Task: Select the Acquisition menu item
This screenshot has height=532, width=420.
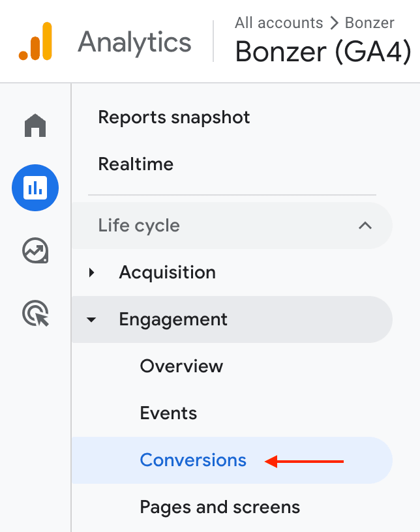Action: point(168,273)
